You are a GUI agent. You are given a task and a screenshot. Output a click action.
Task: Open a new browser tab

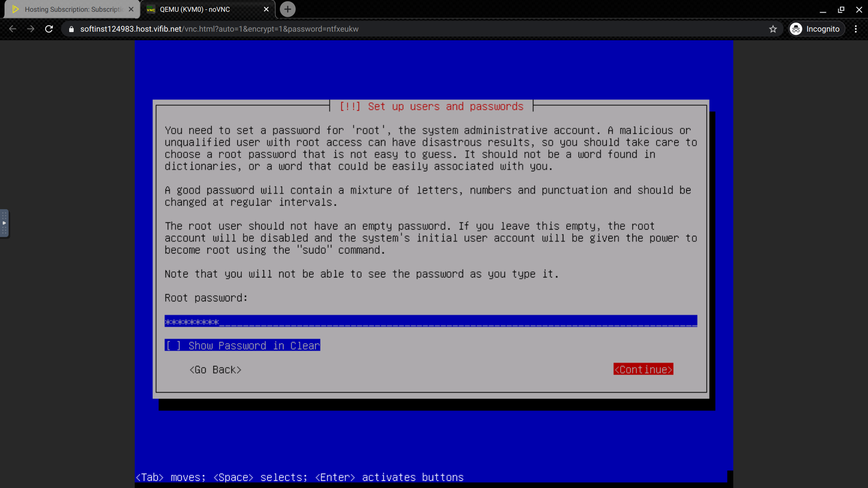tap(288, 9)
